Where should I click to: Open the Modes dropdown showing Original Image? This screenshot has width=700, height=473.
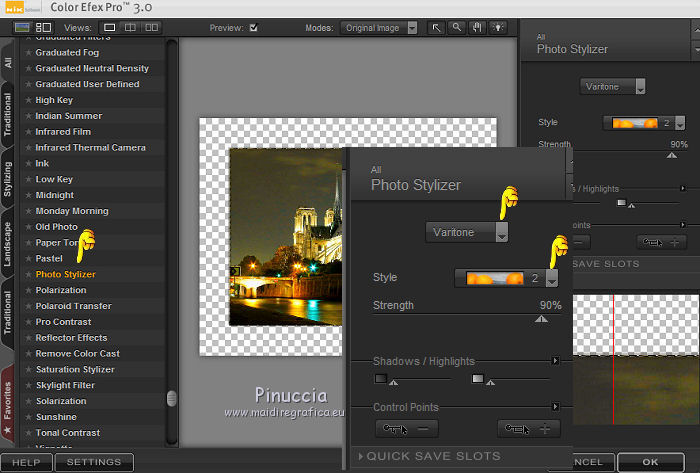(x=379, y=28)
